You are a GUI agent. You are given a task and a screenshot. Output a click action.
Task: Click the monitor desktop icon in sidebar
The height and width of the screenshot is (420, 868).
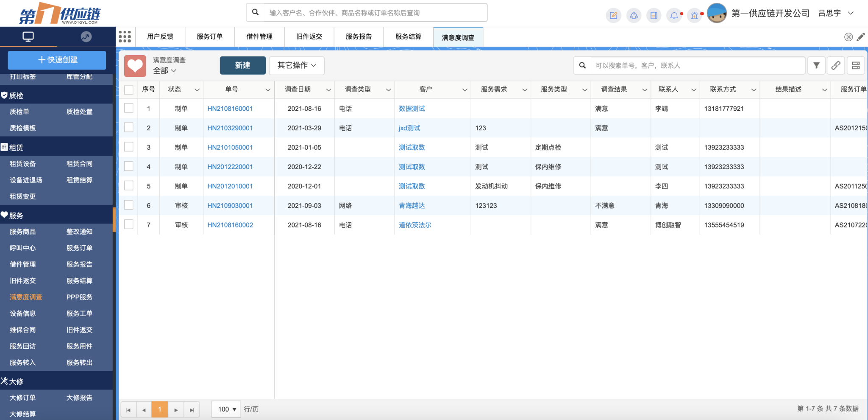28,36
